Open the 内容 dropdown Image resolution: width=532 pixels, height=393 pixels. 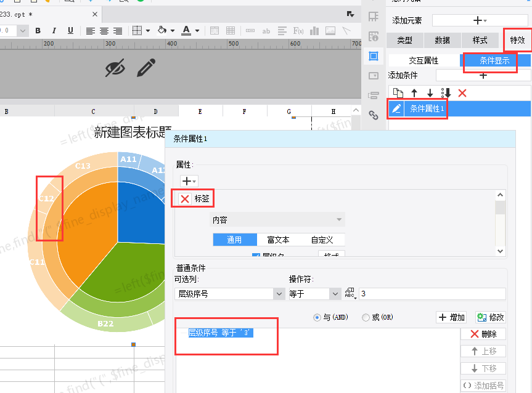[277, 220]
